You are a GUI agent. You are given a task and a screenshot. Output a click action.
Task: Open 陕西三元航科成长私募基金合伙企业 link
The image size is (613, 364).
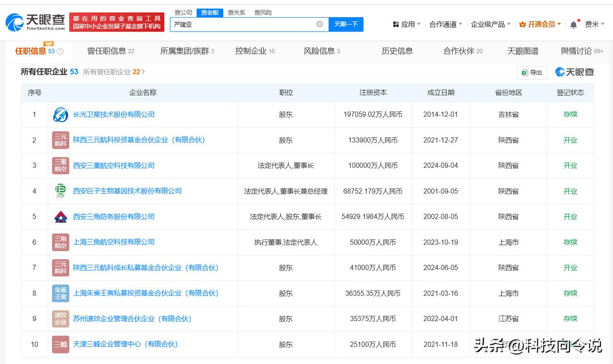point(146,268)
